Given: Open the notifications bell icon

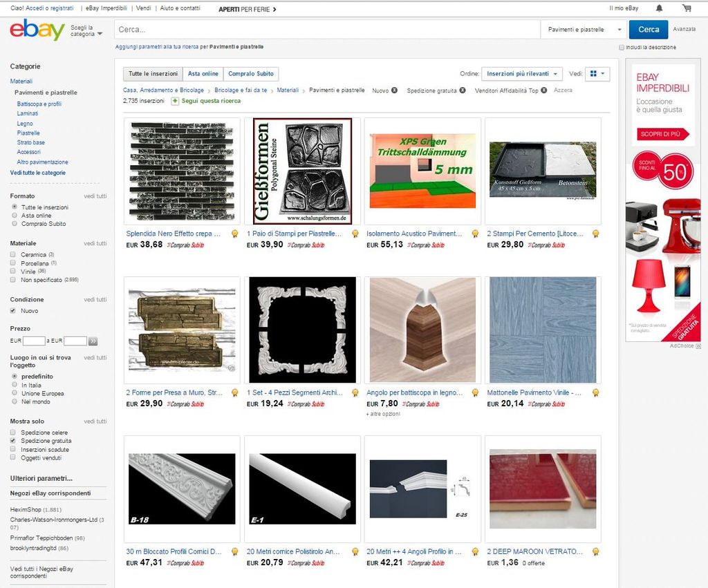Looking at the screenshot, I should (659, 8).
